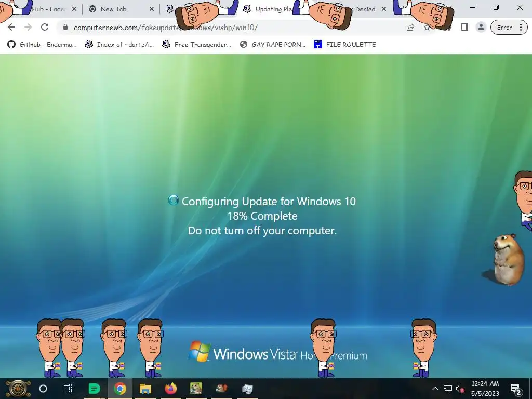Open the Index of ~dartz bookmark
Screen dimensions: 532x399
[x=119, y=45]
